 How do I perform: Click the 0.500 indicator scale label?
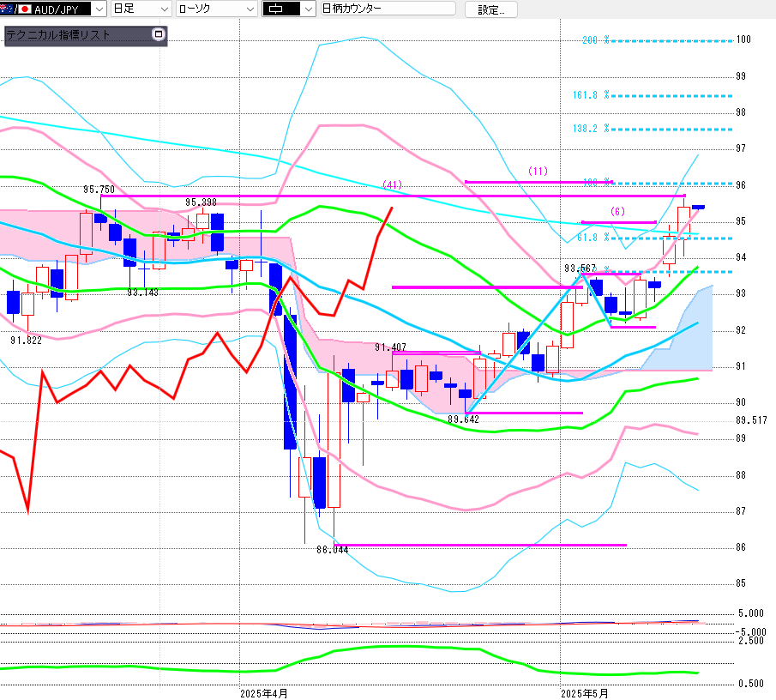(751, 684)
